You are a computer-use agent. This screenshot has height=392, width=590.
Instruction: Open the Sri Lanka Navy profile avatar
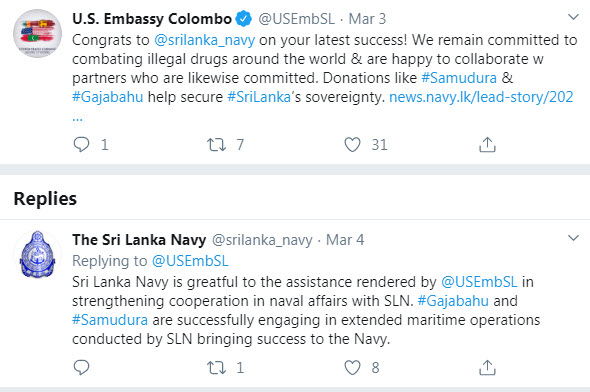click(37, 255)
